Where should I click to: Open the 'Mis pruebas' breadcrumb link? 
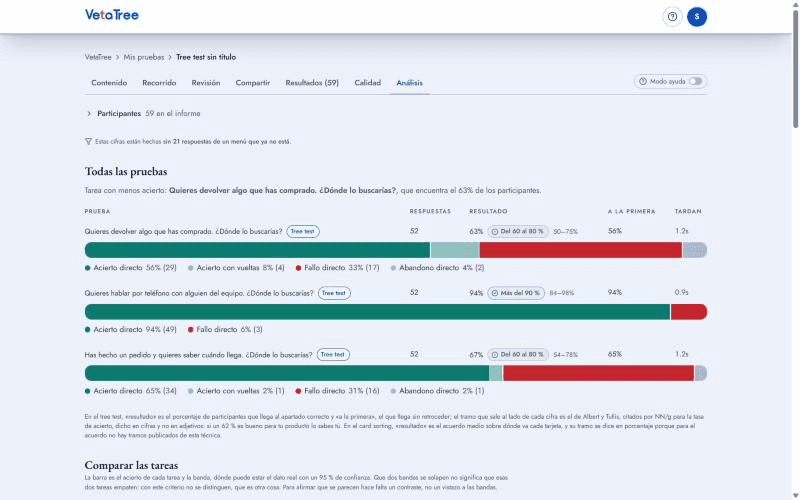pyautogui.click(x=144, y=57)
